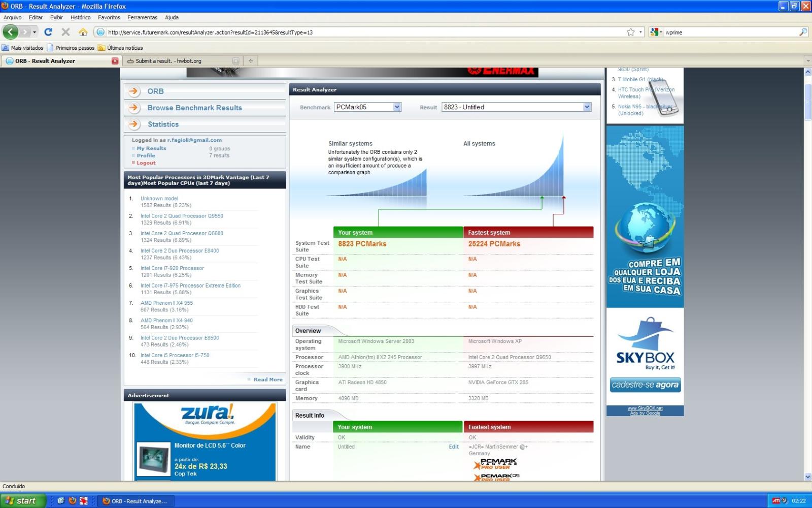Open Intel Core i7-920 Processor link
Image resolution: width=812 pixels, height=508 pixels.
pyautogui.click(x=172, y=268)
